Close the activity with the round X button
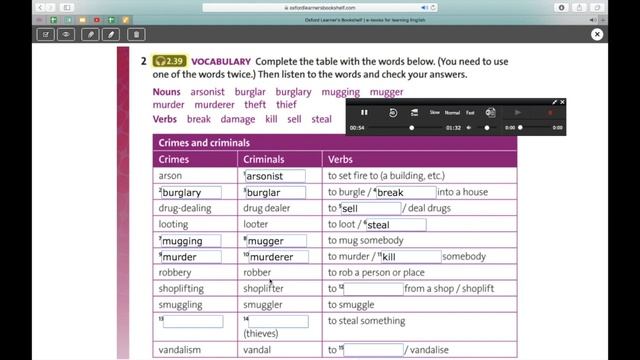640x360 pixels. pyautogui.click(x=597, y=34)
